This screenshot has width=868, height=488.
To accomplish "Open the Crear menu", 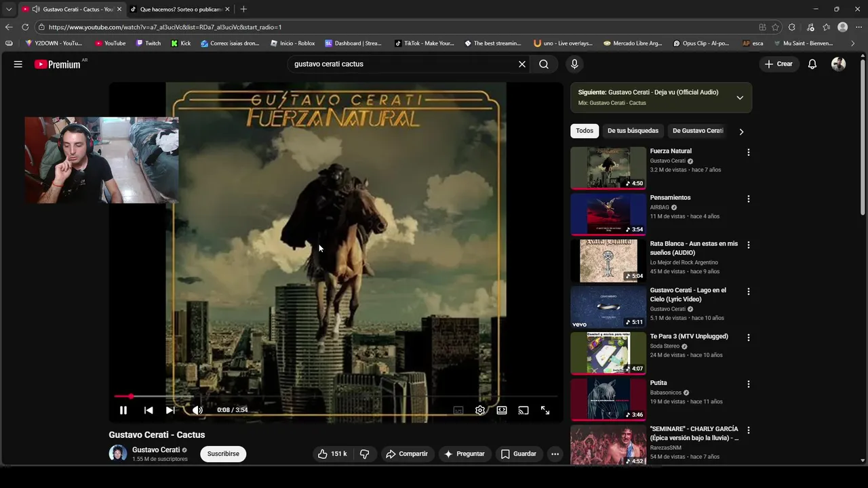I will click(x=778, y=64).
